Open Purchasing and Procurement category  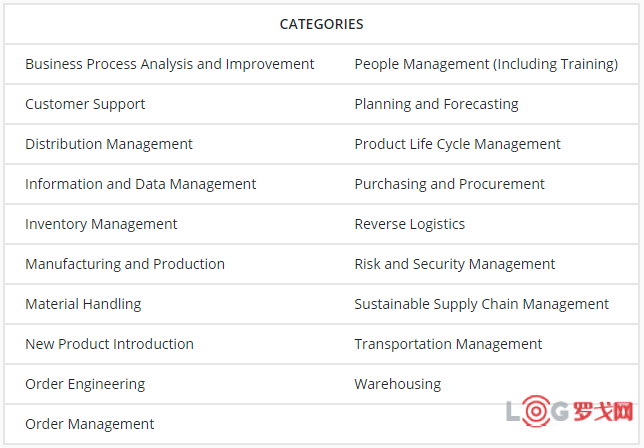click(449, 184)
